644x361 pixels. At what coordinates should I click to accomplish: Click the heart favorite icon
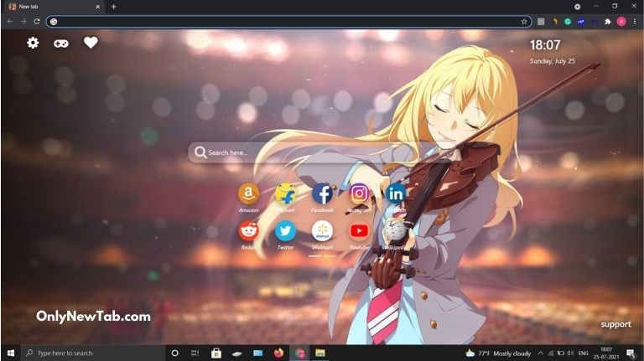click(x=91, y=42)
